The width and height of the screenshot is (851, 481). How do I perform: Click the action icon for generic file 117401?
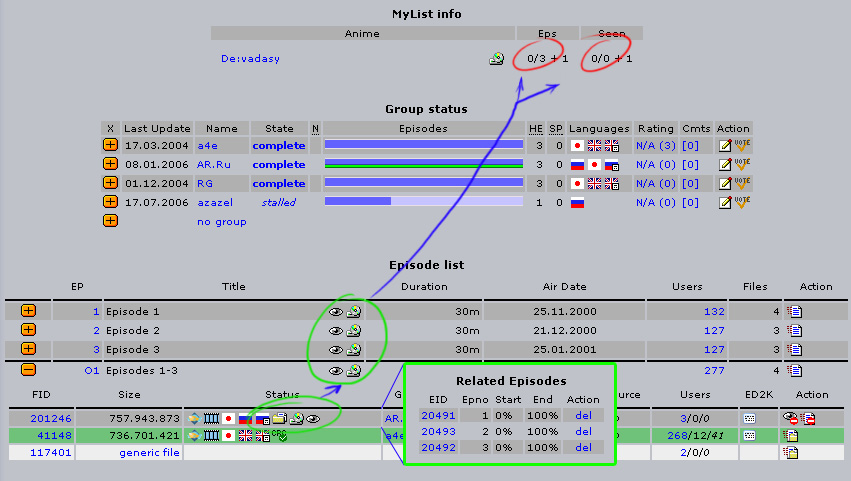coord(790,453)
